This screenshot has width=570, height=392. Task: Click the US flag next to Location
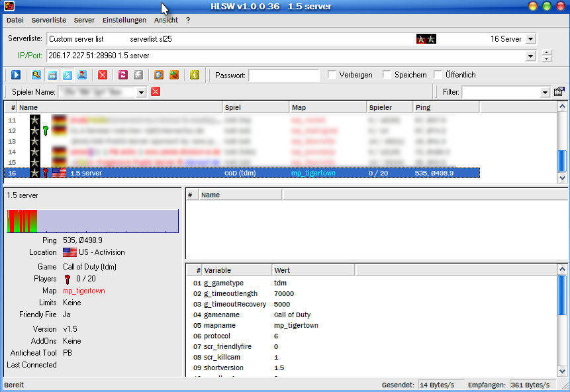pos(70,252)
